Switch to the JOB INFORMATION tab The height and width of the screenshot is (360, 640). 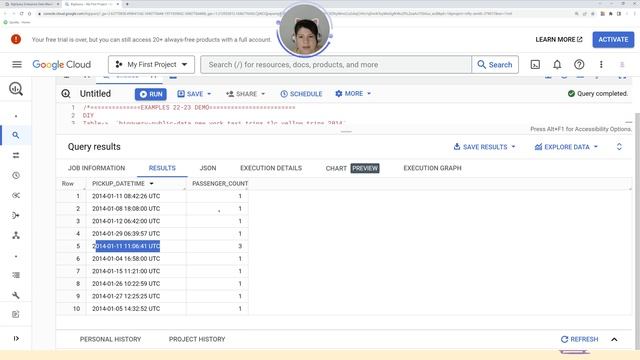(x=96, y=168)
